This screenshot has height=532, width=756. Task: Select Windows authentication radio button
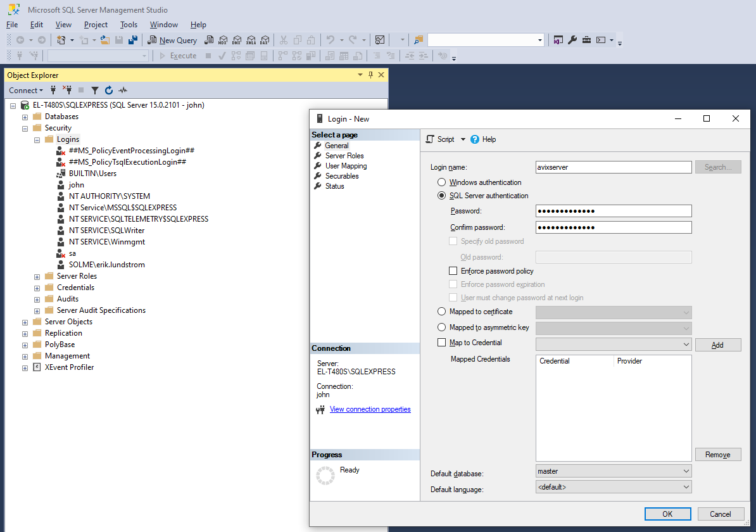(442, 182)
